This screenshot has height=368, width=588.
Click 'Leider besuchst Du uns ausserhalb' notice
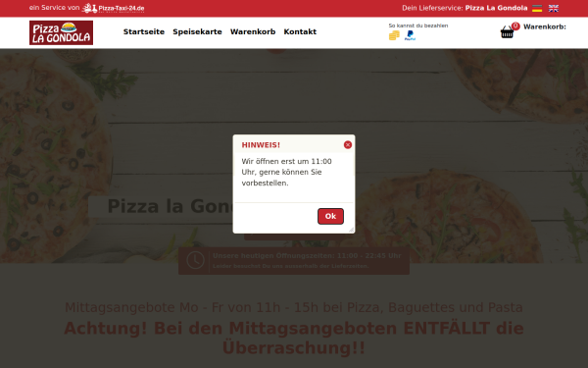coord(291,266)
